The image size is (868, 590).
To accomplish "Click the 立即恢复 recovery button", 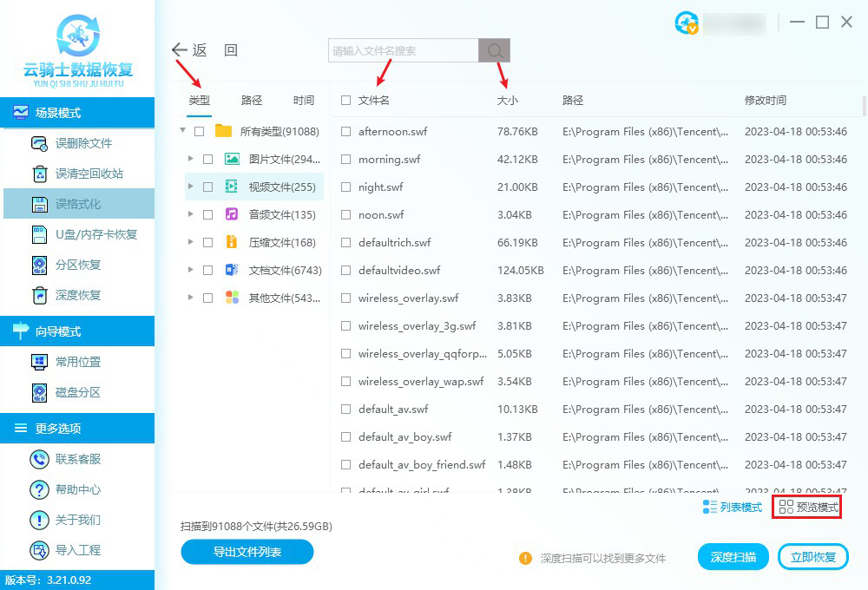I will click(812, 556).
